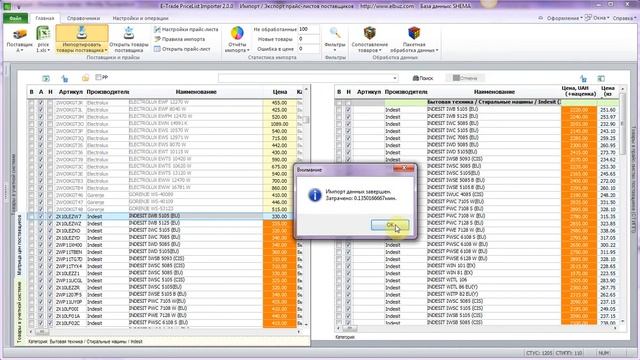The width and height of the screenshot is (640, 360).
Task: Open the search combo box arrow
Action: coord(395,78)
